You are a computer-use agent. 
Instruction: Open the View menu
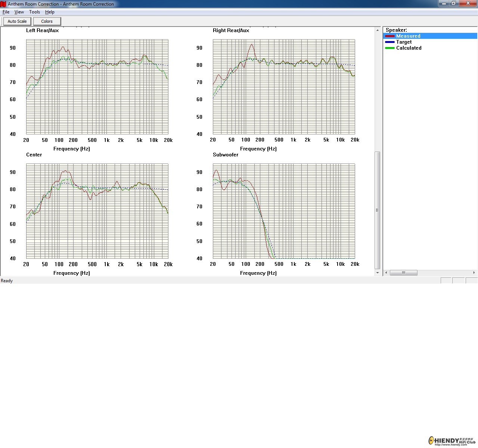19,12
